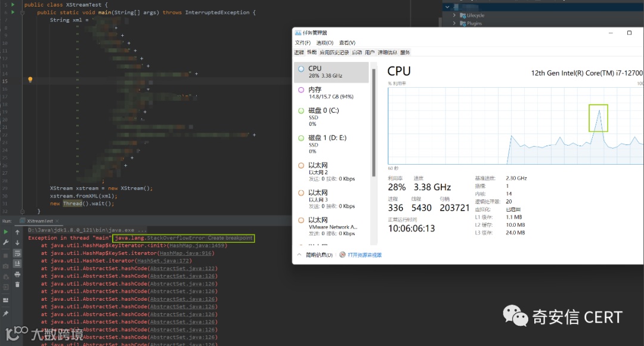Click handles count 203721

coord(454,208)
